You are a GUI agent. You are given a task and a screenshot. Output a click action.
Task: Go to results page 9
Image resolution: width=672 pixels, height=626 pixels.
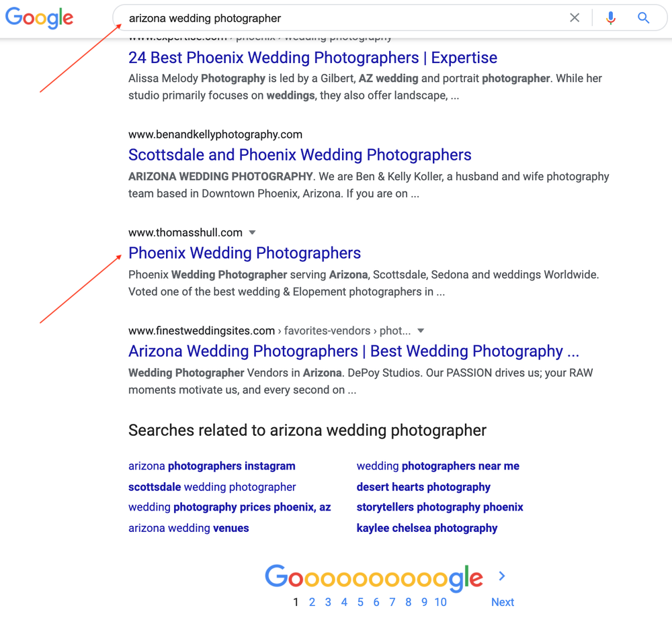point(424,602)
